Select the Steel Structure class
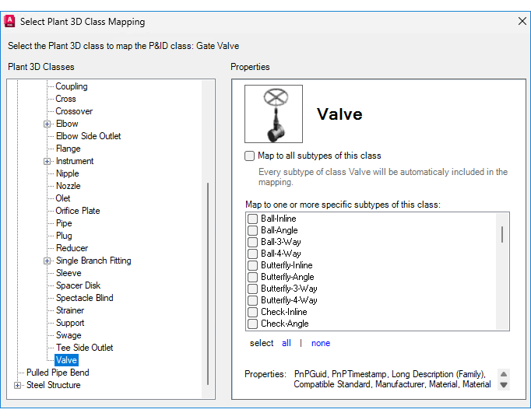The width and height of the screenshot is (531, 420). 54,385
